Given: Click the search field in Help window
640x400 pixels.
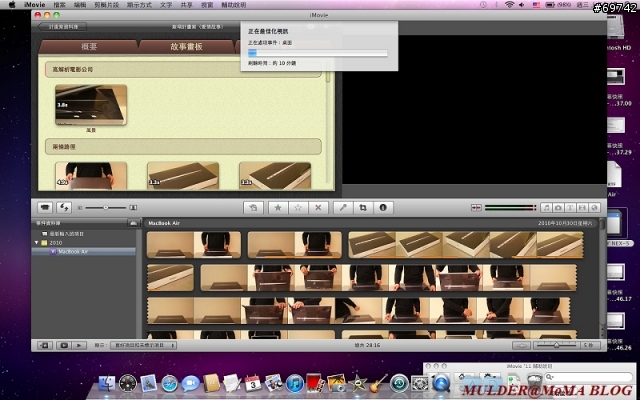Looking at the screenshot, I should (x=589, y=377).
